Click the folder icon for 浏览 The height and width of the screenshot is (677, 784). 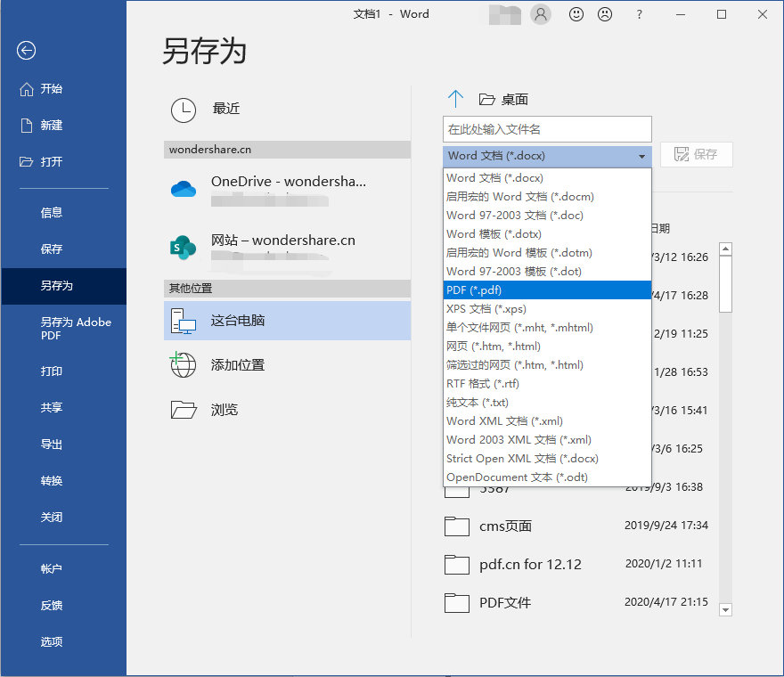point(184,410)
